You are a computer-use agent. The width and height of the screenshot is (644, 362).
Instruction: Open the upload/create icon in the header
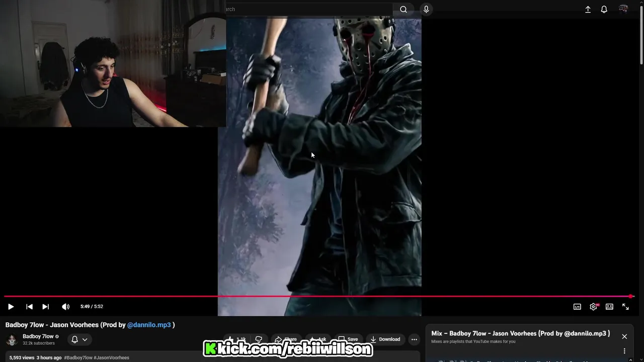coord(588,9)
